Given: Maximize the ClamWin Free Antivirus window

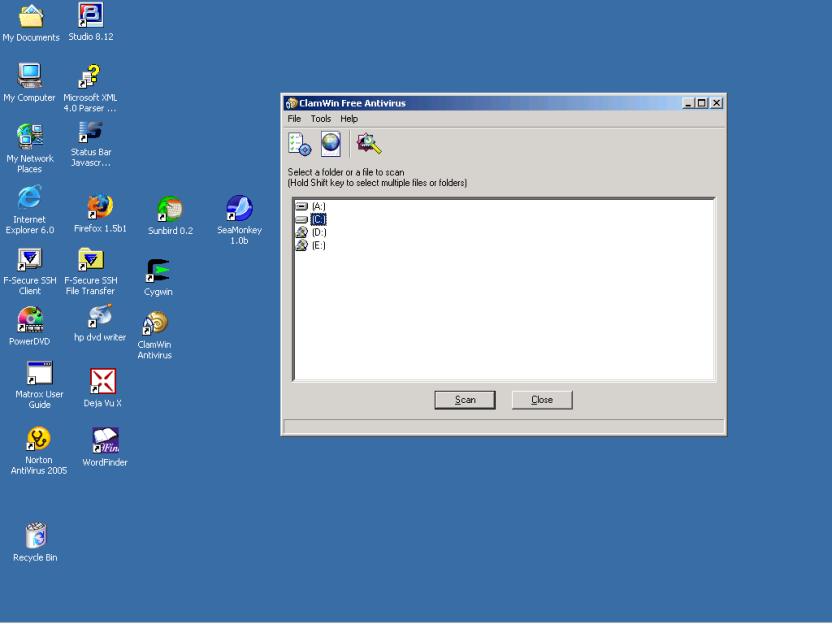Looking at the screenshot, I should (701, 103).
